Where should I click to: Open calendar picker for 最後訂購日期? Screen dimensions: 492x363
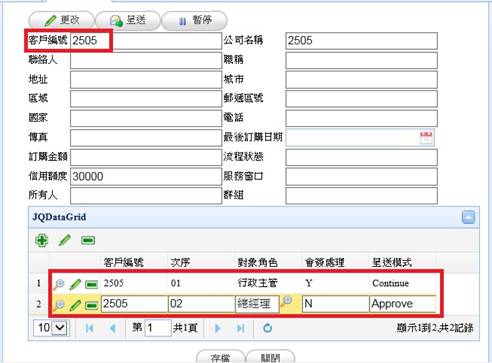click(x=427, y=137)
